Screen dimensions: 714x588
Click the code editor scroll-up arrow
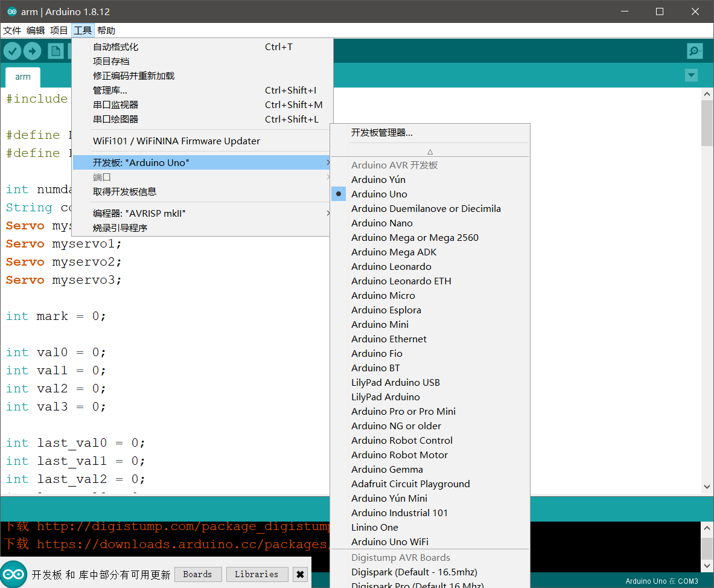click(707, 94)
